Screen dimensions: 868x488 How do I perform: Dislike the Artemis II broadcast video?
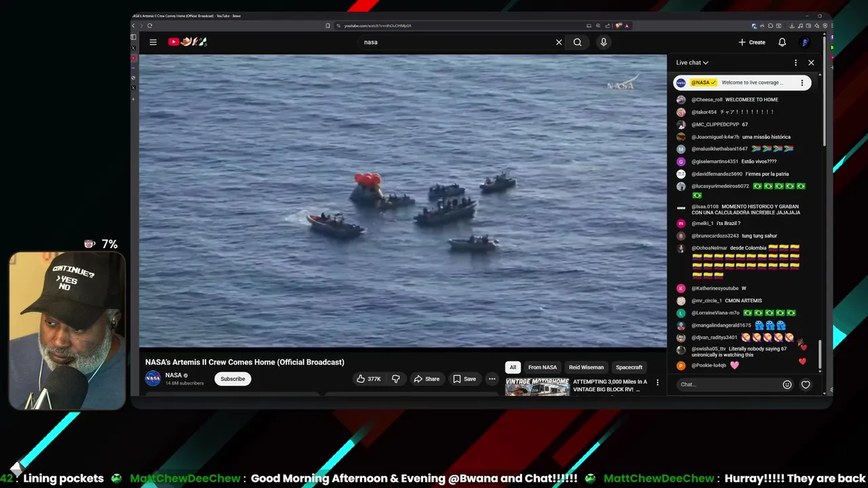[x=396, y=379]
